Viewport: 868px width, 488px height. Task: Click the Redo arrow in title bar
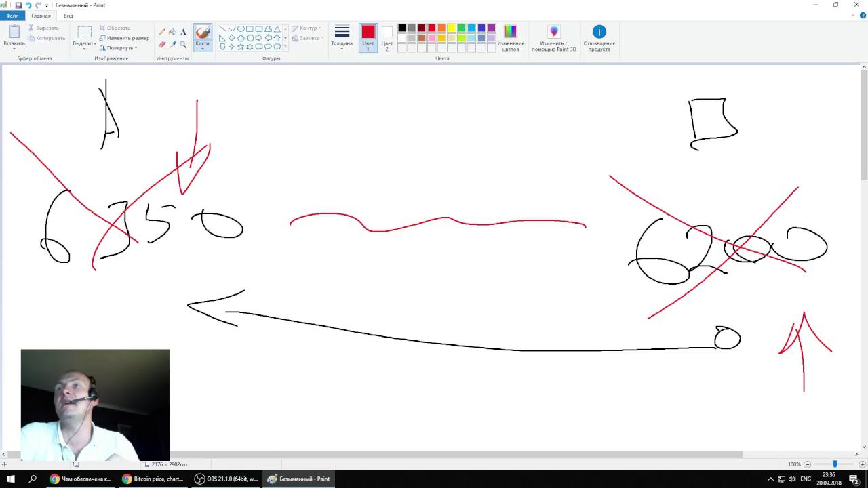click(x=38, y=5)
